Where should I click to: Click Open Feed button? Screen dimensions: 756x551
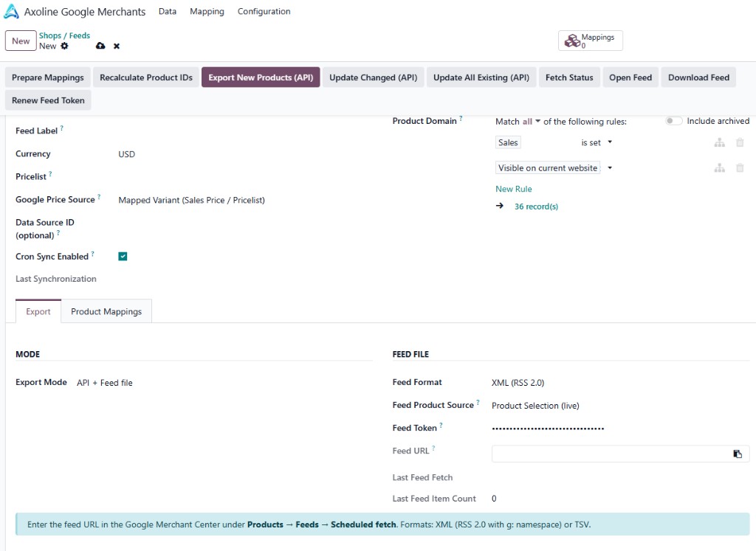point(630,77)
